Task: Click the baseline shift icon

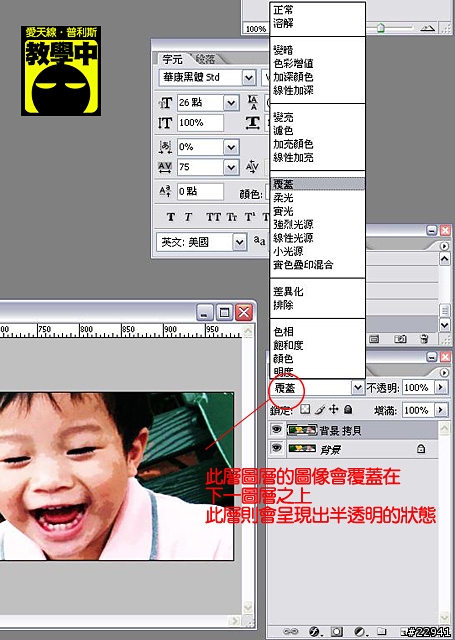Action: click(x=165, y=191)
